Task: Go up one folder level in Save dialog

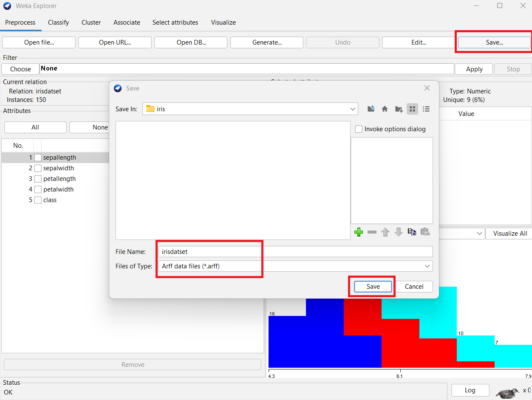Action: coord(371,109)
